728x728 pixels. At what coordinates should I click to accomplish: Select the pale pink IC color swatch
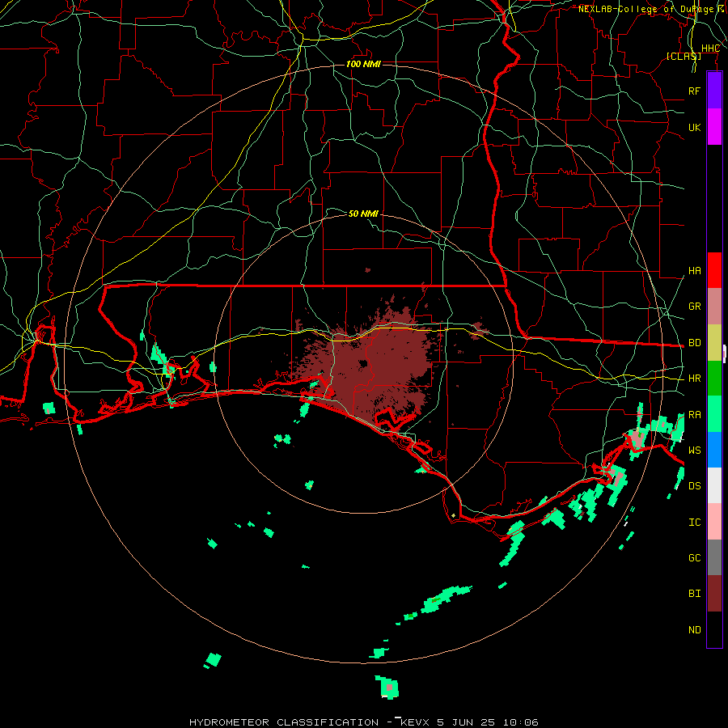point(714,522)
